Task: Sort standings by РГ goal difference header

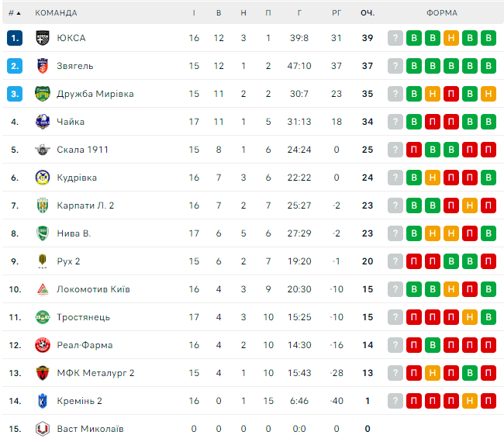Action: 337,13
